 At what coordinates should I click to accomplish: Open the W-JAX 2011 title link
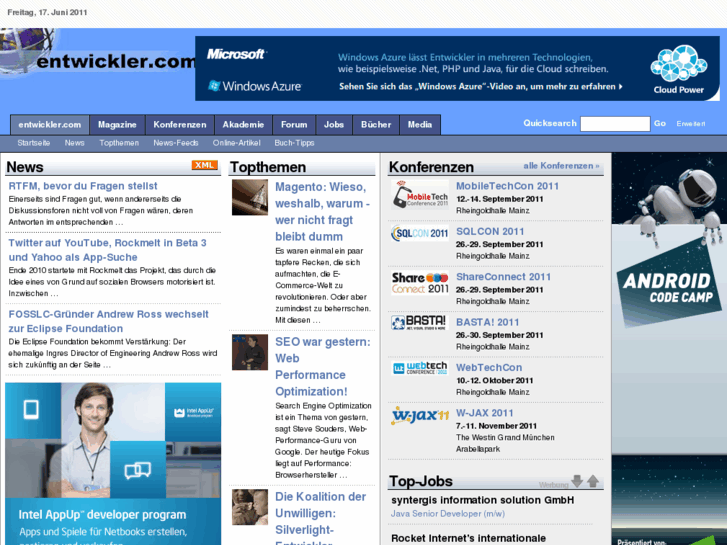[x=485, y=413]
